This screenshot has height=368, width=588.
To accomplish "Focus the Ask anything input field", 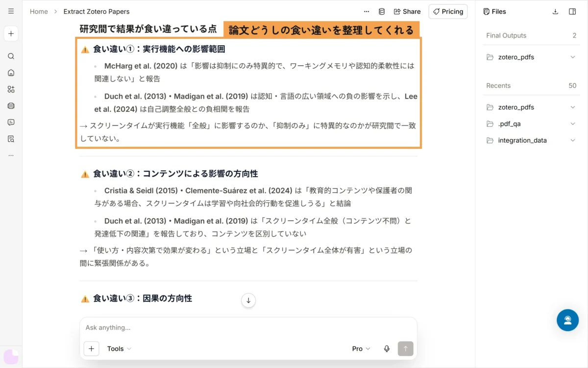I will 248,327.
